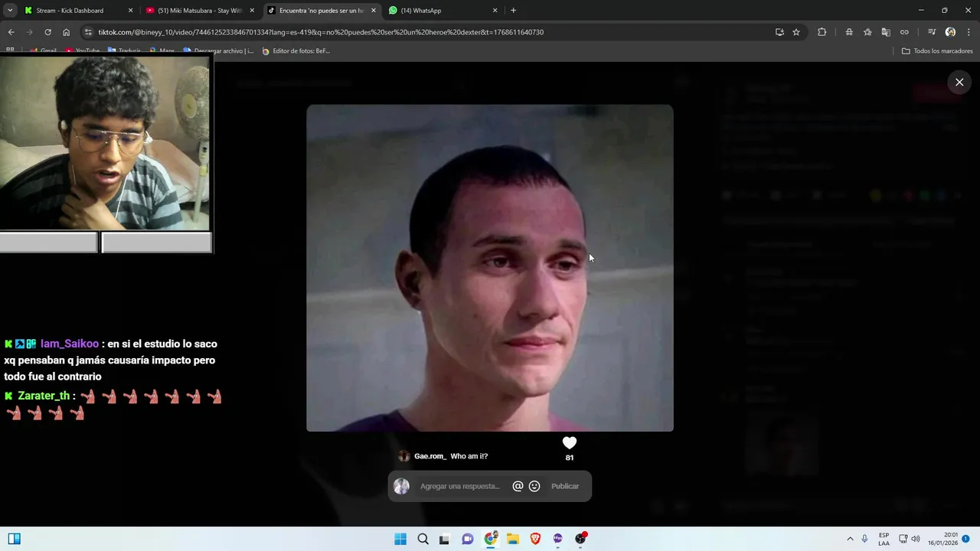Open the notification badge at taskbar end
Viewport: 980px width, 551px height.
[x=966, y=539]
